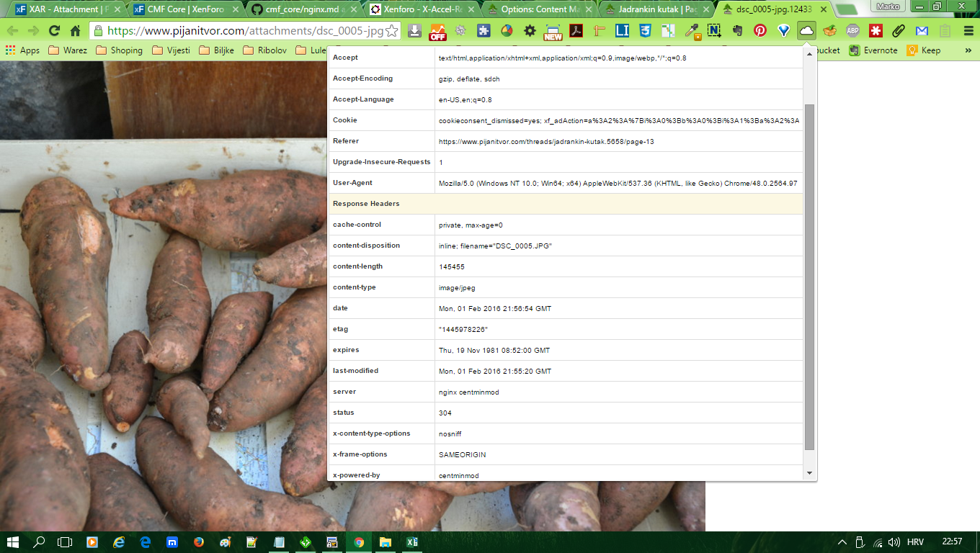
Task: Open the CSS3 shield extension icon
Action: 645,31
